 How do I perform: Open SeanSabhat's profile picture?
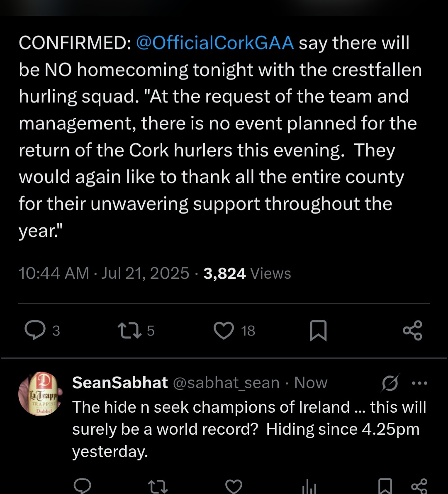pos(40,394)
